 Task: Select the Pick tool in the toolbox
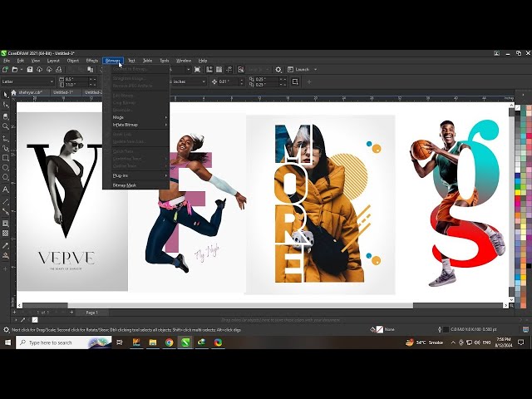pyautogui.click(x=6, y=95)
